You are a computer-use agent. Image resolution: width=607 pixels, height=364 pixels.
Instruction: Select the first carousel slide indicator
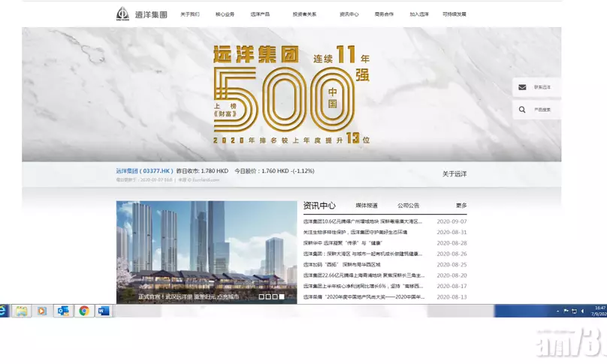[x=261, y=296]
